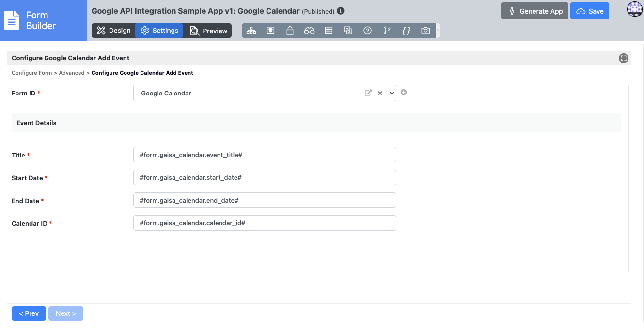Click the branch version control icon
Image resolution: width=644 pixels, height=329 pixels.
387,31
